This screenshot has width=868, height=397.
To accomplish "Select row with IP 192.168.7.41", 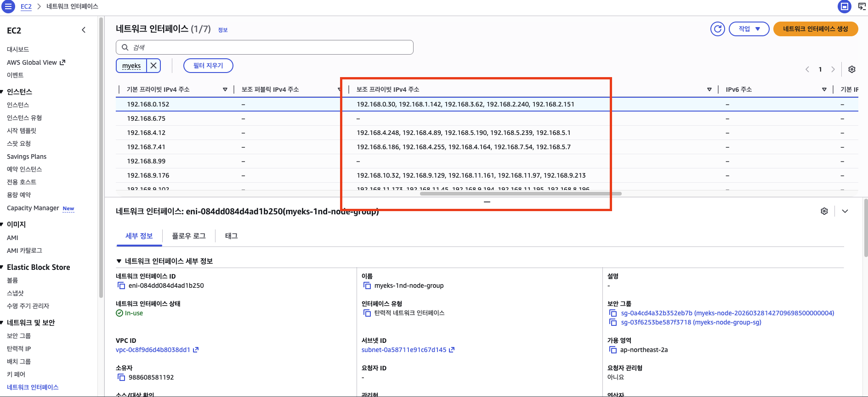I will point(487,147).
